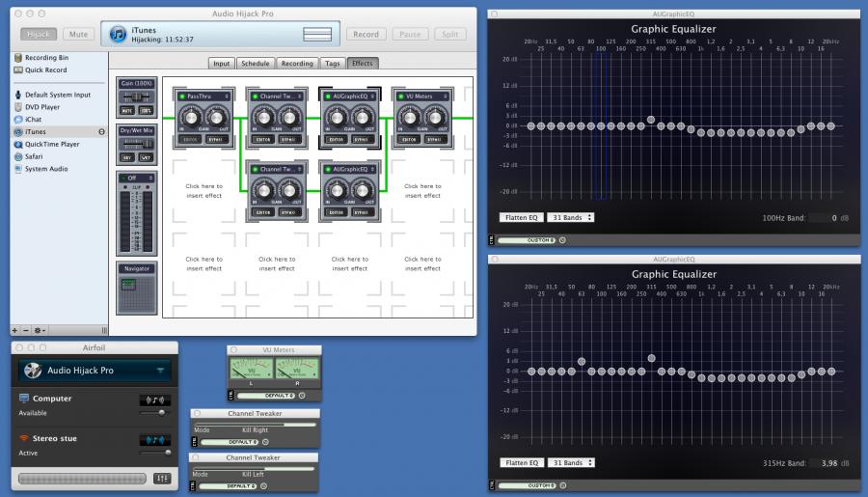This screenshot has width=868, height=497.
Task: Open the Recording Bin in the sidebar
Action: (45, 58)
